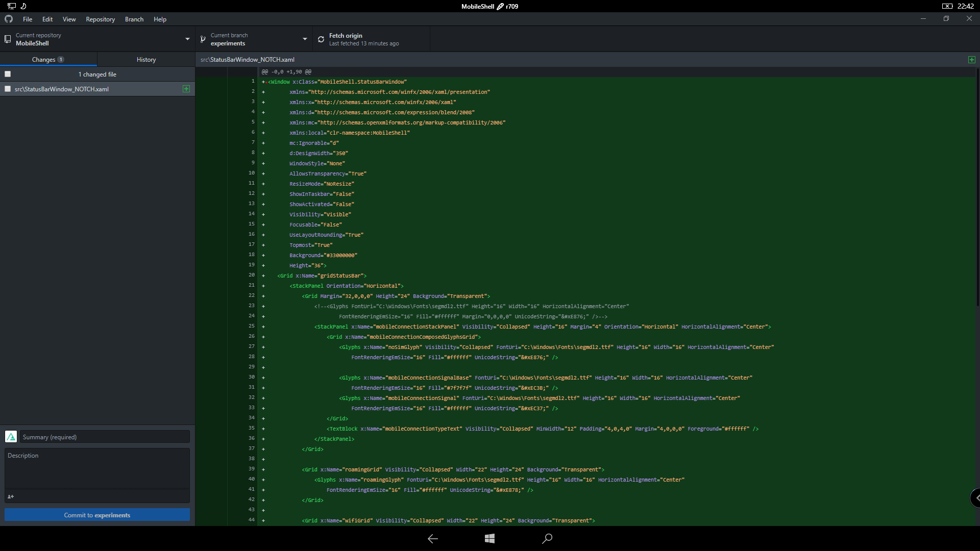Open the Repository menu
This screenshot has width=980, height=551.
tap(100, 19)
